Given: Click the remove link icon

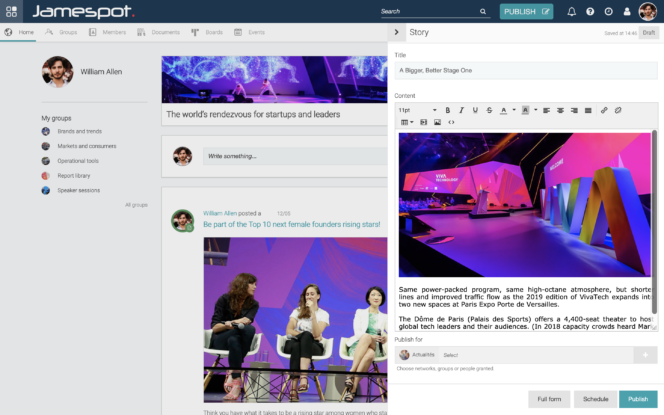Looking at the screenshot, I should 618,110.
